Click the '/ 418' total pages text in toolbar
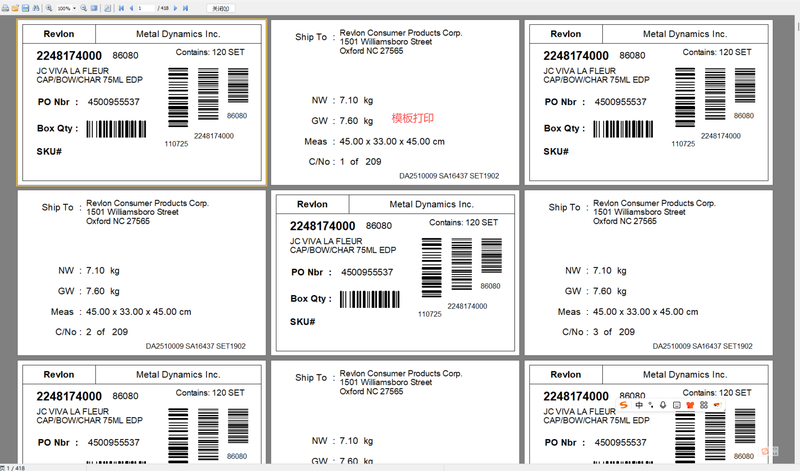 click(163, 8)
